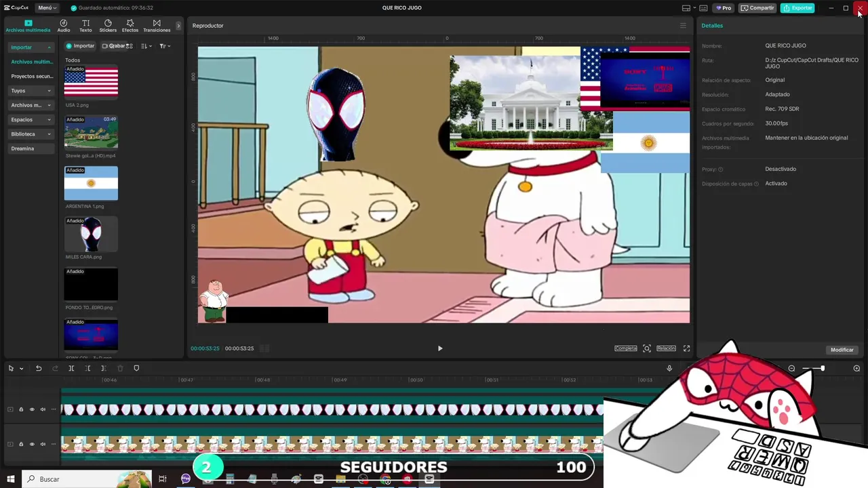Open the layout switcher dropdown arrow
The width and height of the screenshot is (868, 488).
(x=694, y=8)
